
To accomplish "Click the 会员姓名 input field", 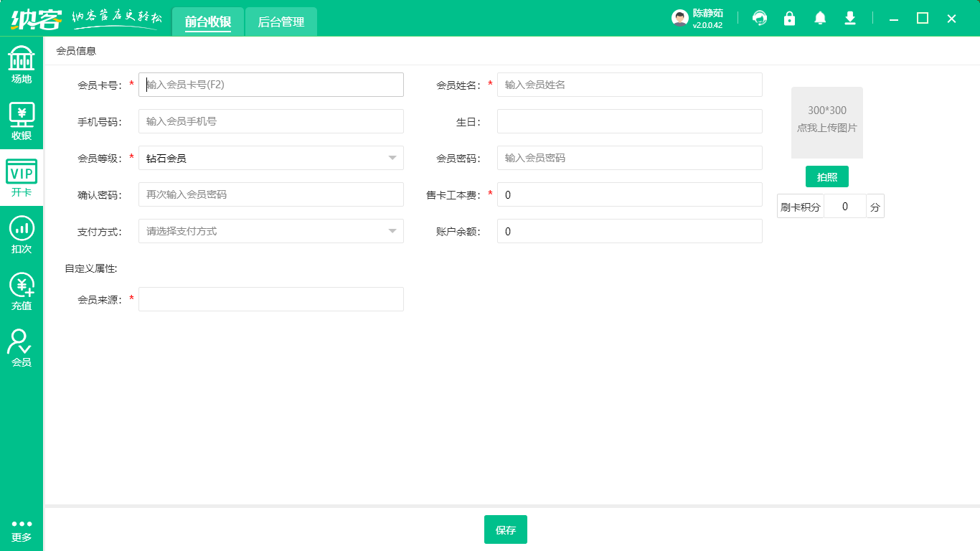I will 629,85.
